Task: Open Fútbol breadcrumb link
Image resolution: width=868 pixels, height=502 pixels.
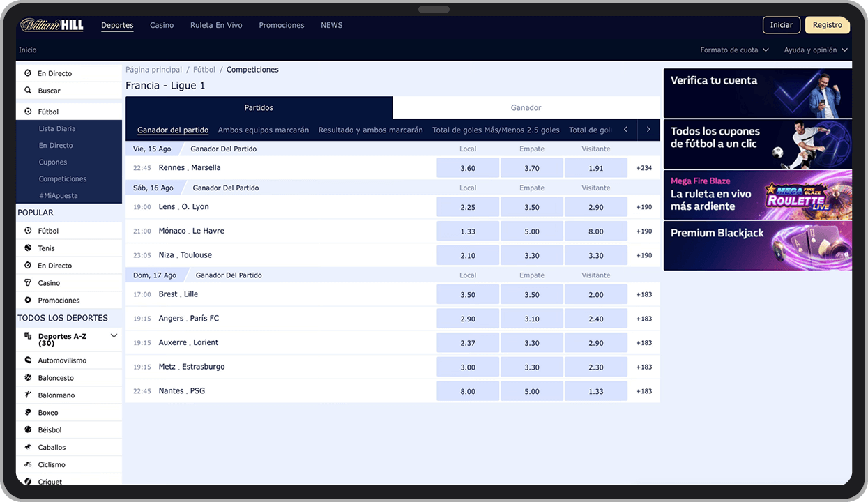Action: tap(204, 70)
